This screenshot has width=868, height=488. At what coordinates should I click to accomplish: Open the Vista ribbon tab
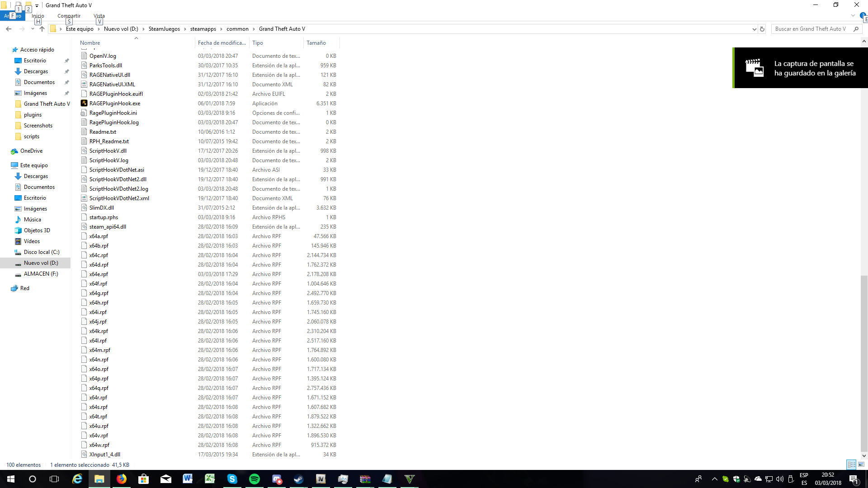[99, 16]
